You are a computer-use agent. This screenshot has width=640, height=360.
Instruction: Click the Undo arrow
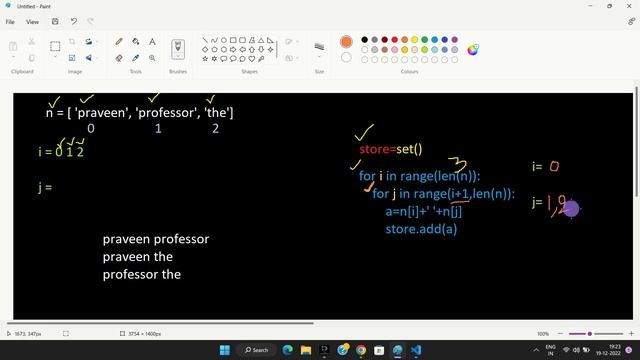(x=73, y=21)
